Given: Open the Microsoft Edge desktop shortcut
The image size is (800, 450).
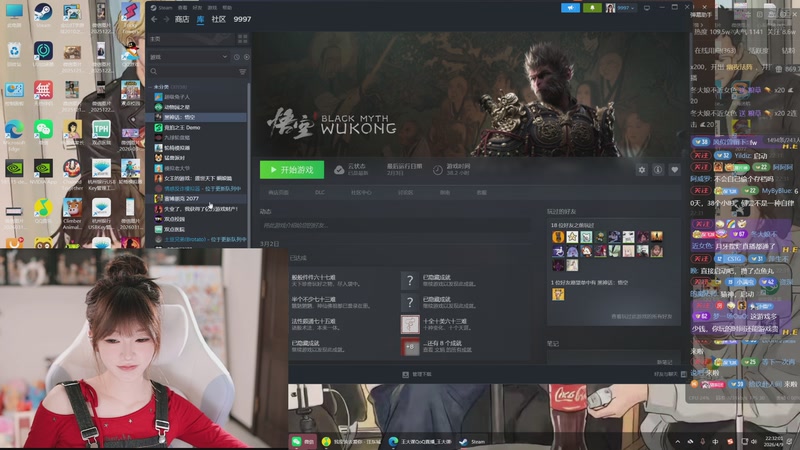Looking at the screenshot, I should click(x=14, y=134).
